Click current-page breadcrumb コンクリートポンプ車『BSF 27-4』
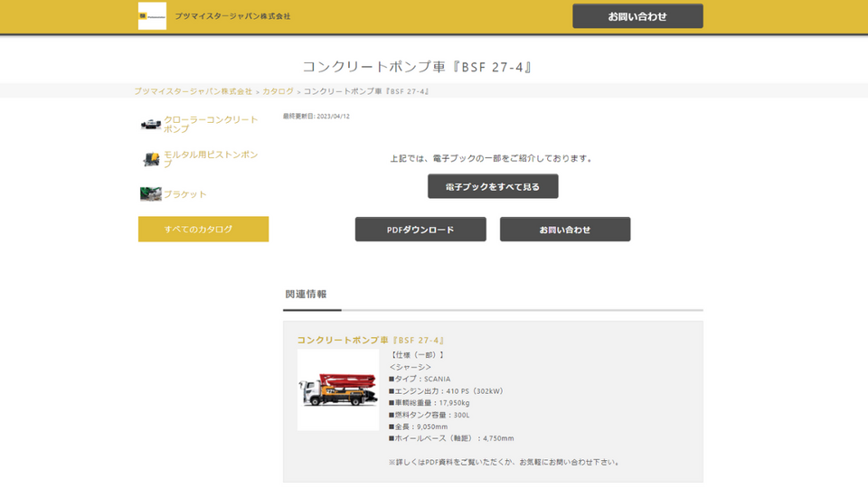 coord(366,91)
